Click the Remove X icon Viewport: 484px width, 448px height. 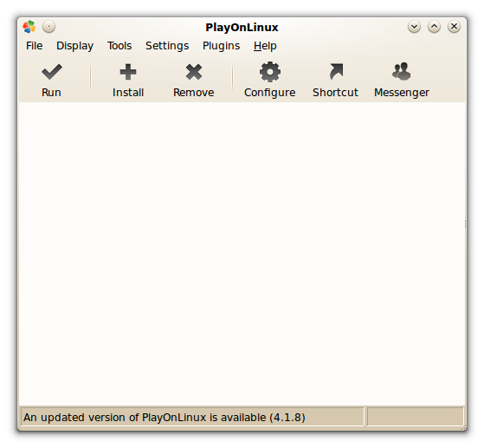tap(194, 72)
